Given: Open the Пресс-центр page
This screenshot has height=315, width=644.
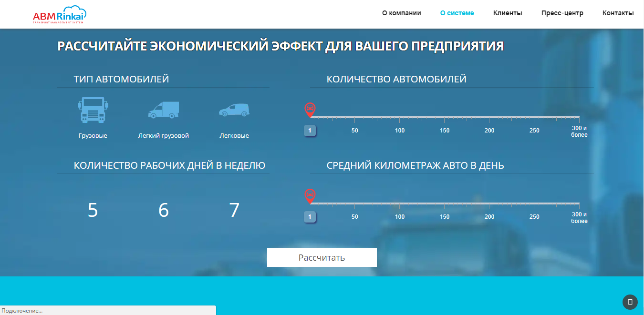Looking at the screenshot, I should (x=562, y=13).
